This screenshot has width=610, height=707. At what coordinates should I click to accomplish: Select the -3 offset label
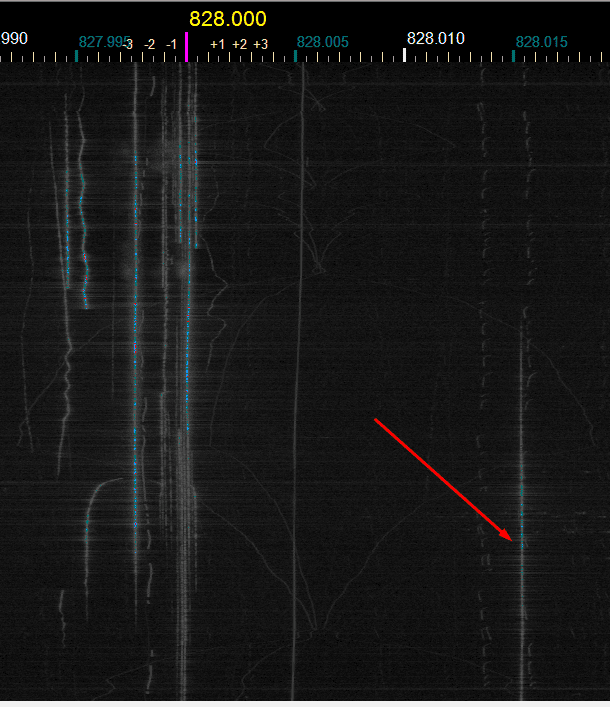(x=128, y=44)
